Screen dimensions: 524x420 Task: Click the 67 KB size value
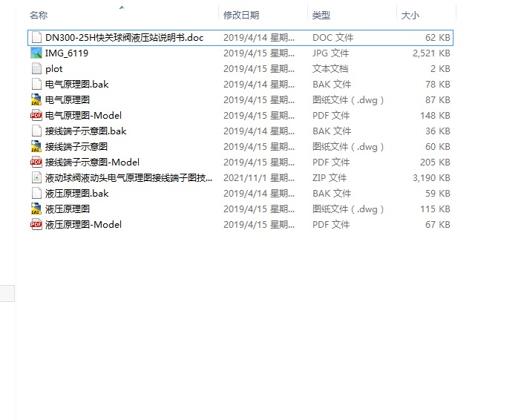[x=438, y=225]
